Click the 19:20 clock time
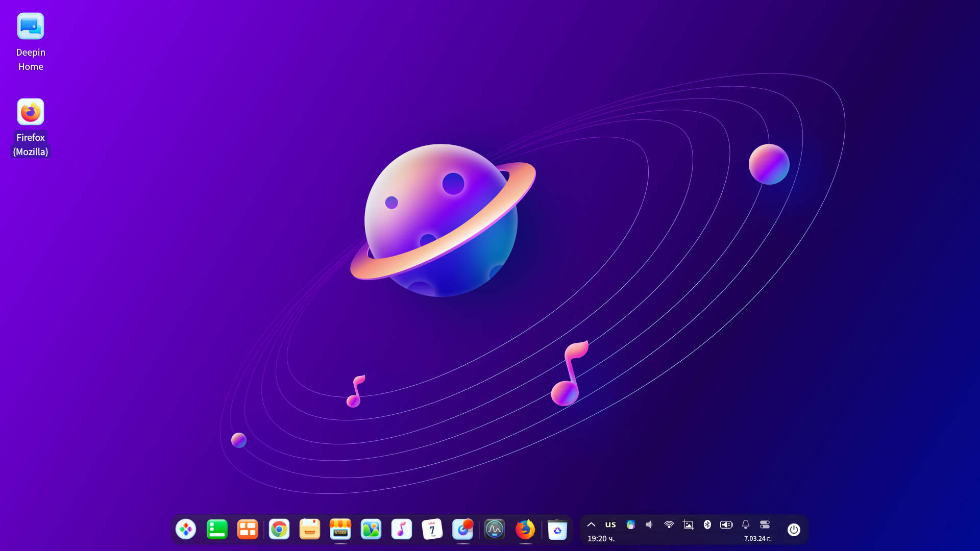980x551 pixels. [x=601, y=538]
